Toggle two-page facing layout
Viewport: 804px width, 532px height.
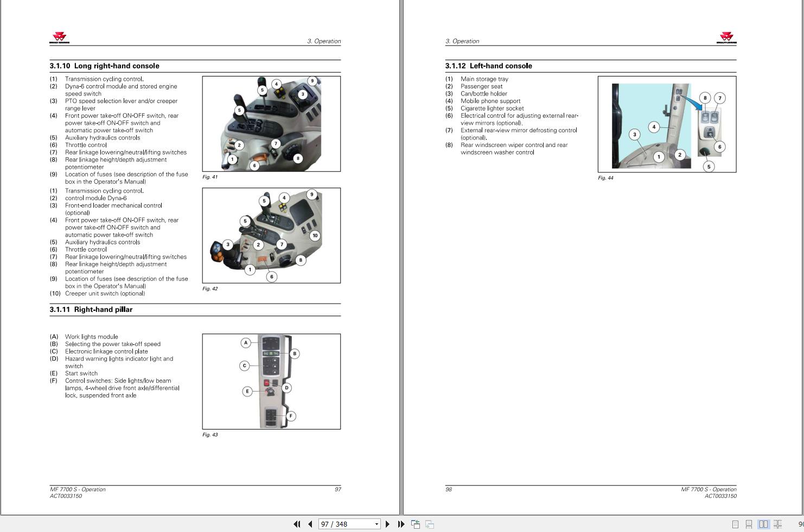(x=763, y=524)
